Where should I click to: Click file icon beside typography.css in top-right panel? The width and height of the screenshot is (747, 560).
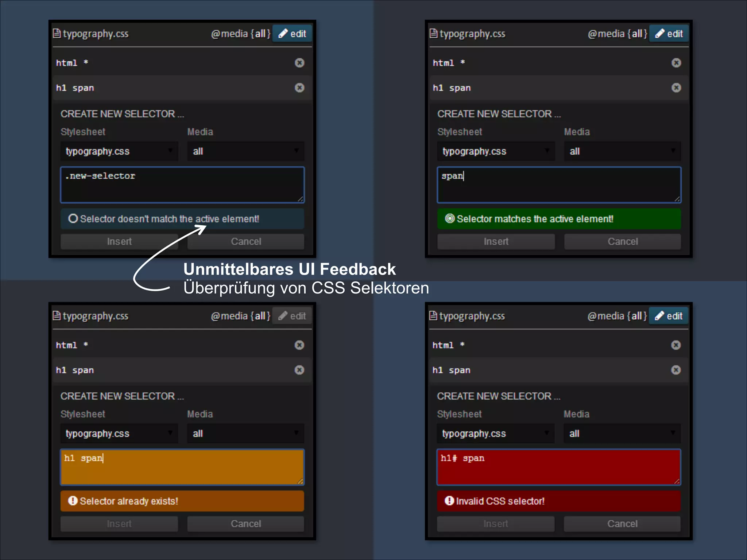click(433, 34)
